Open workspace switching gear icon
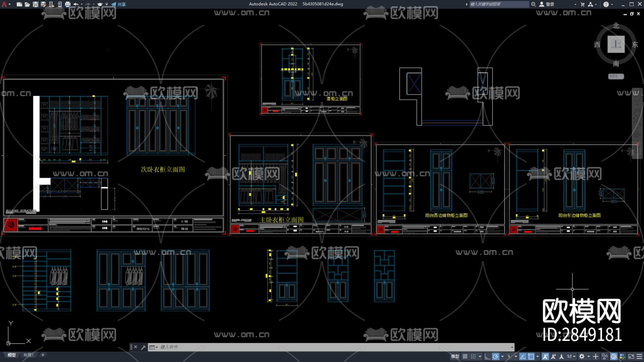644x362 pixels. pyautogui.click(x=582, y=356)
